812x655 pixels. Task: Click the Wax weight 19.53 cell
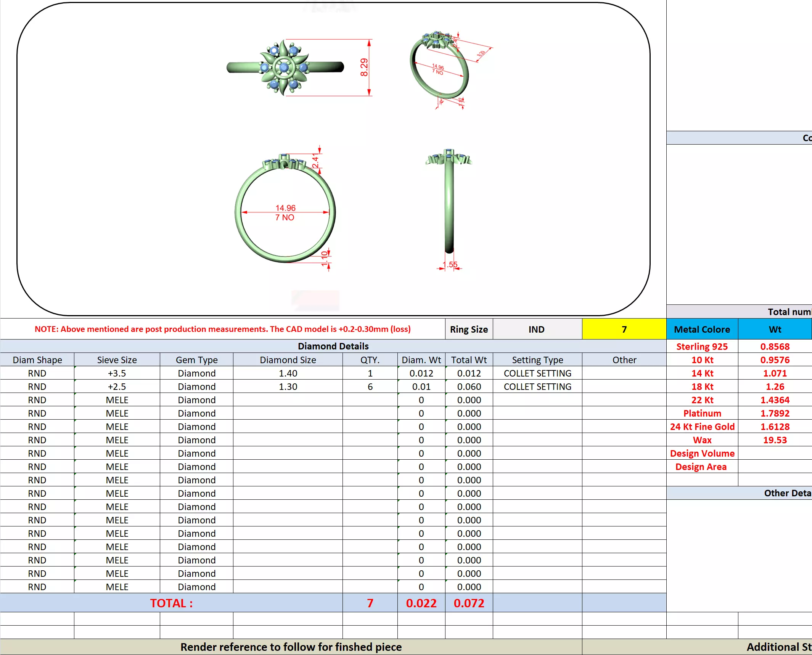coord(775,440)
